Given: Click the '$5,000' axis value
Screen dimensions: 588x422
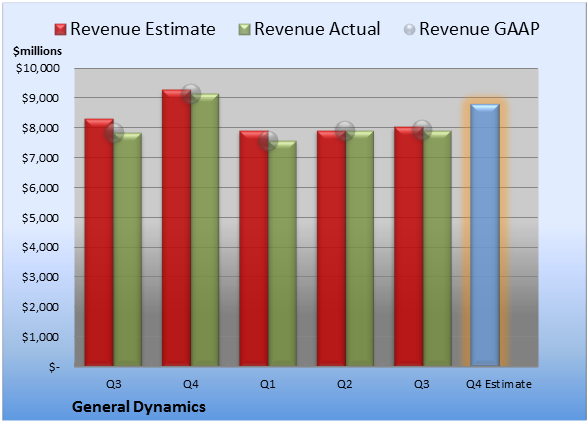Looking at the screenshot, I should (x=40, y=218).
